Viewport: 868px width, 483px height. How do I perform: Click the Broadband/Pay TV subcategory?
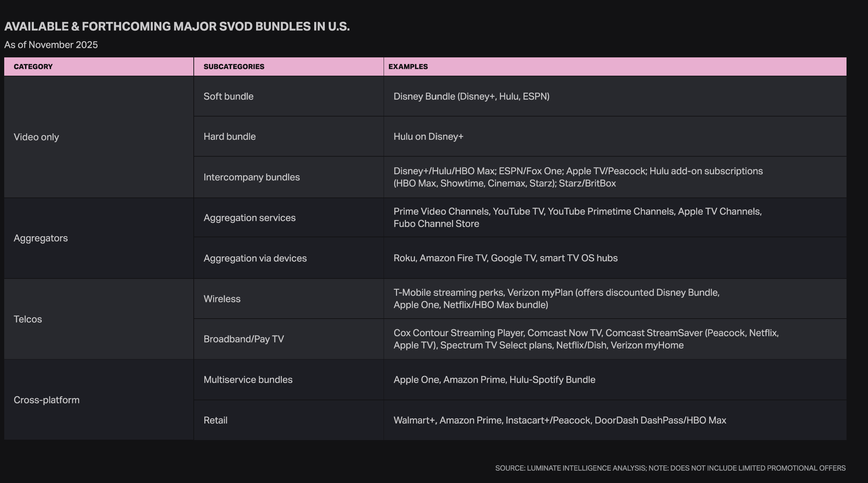244,339
